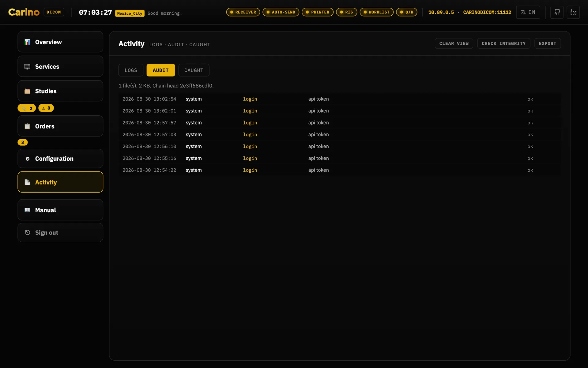Click the language translate icon

523,12
